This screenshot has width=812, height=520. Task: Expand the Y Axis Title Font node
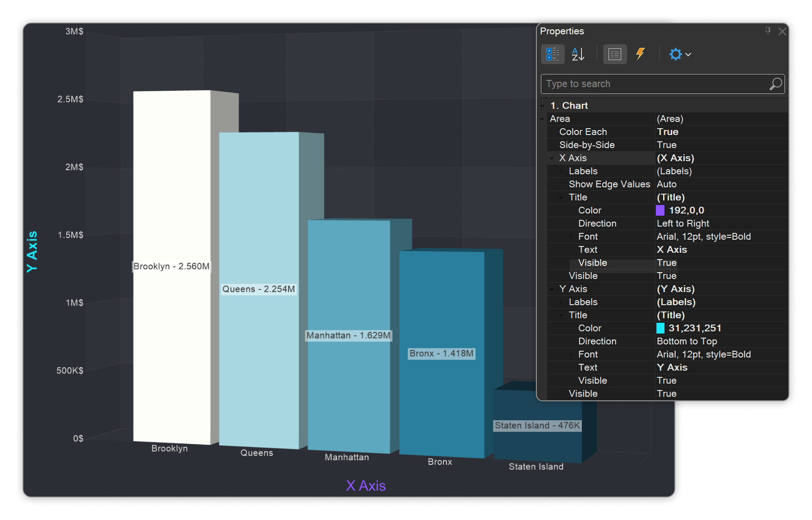click(x=571, y=354)
